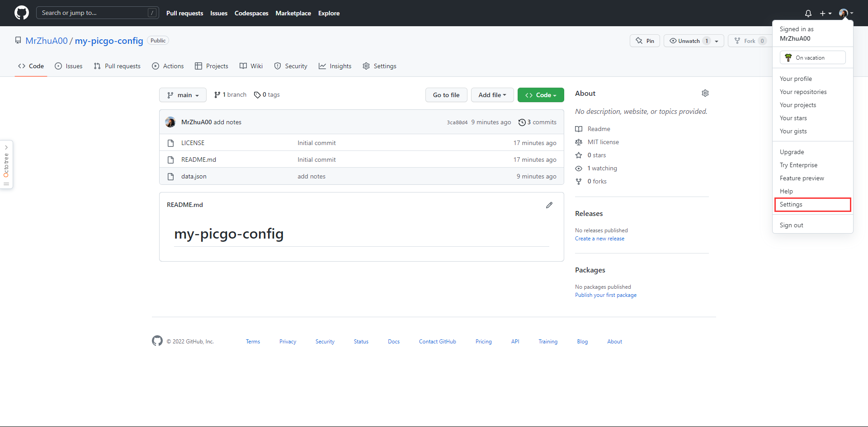This screenshot has height=427, width=868.
Task: Select Try Enterprise in user menu
Action: point(813,165)
